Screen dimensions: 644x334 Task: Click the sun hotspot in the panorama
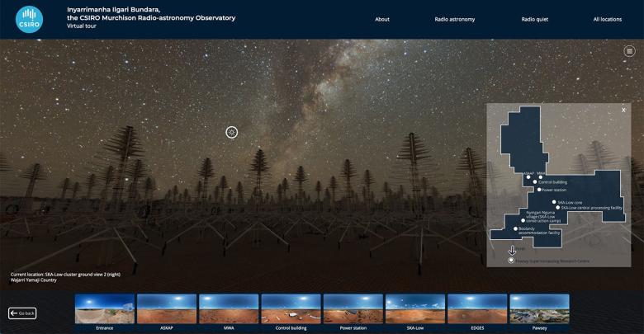pyautogui.click(x=232, y=132)
